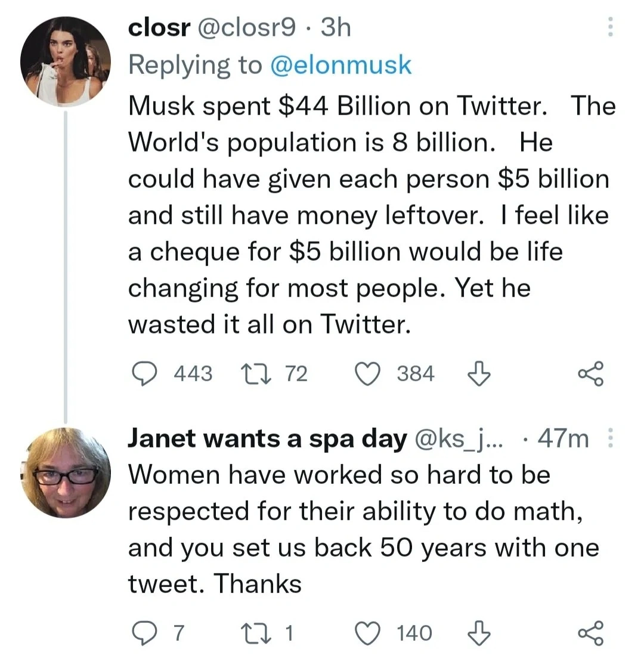Open Janet wants a spa day profile name
644x664 pixels.
267,440
